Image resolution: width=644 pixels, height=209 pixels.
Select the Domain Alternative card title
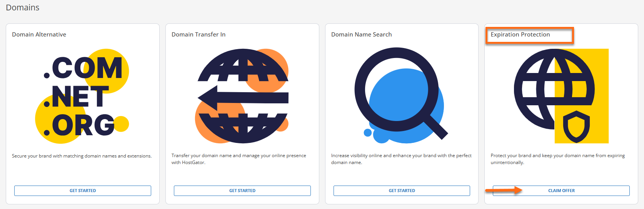coord(39,35)
